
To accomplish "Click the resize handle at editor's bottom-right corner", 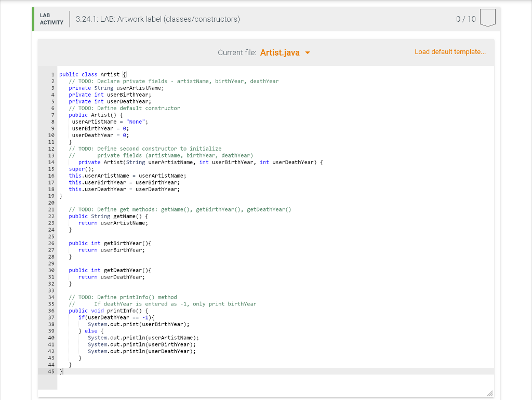I will 489,393.
